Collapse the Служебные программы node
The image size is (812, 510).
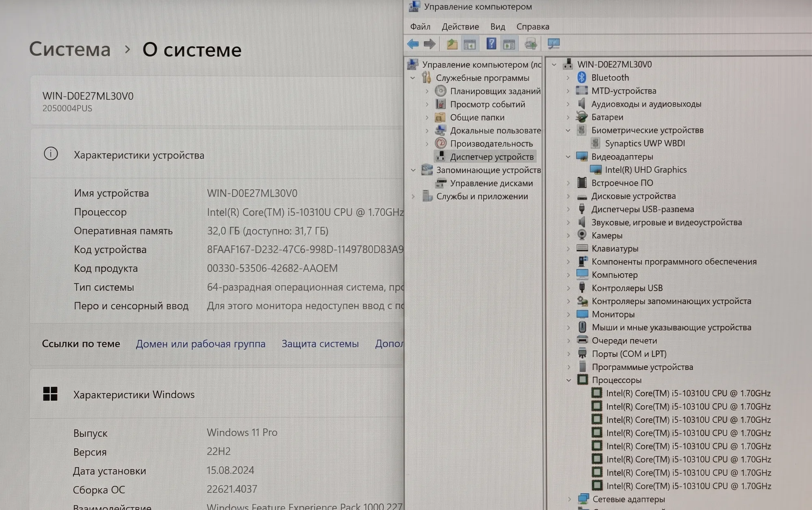pos(413,78)
